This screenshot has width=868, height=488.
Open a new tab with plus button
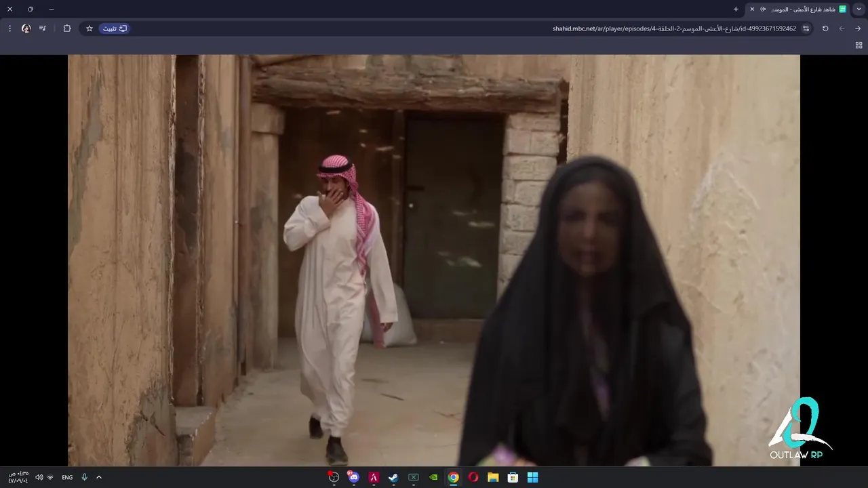pyautogui.click(x=736, y=9)
